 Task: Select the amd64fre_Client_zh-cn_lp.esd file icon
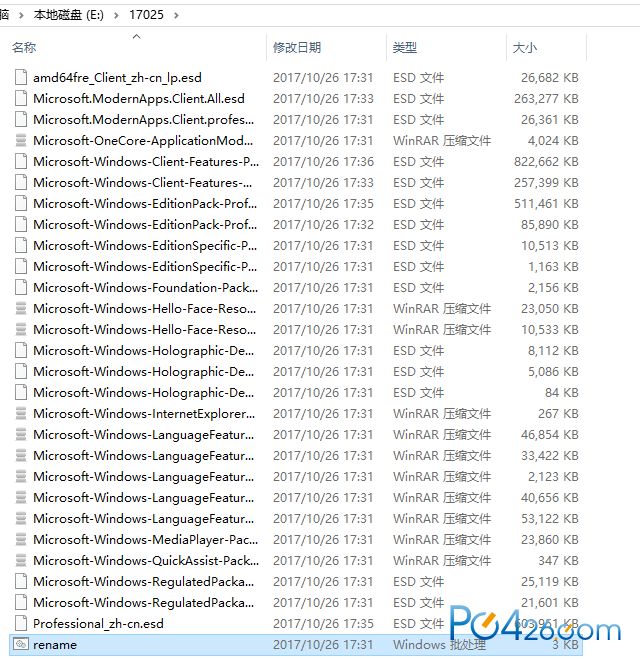tap(21, 77)
